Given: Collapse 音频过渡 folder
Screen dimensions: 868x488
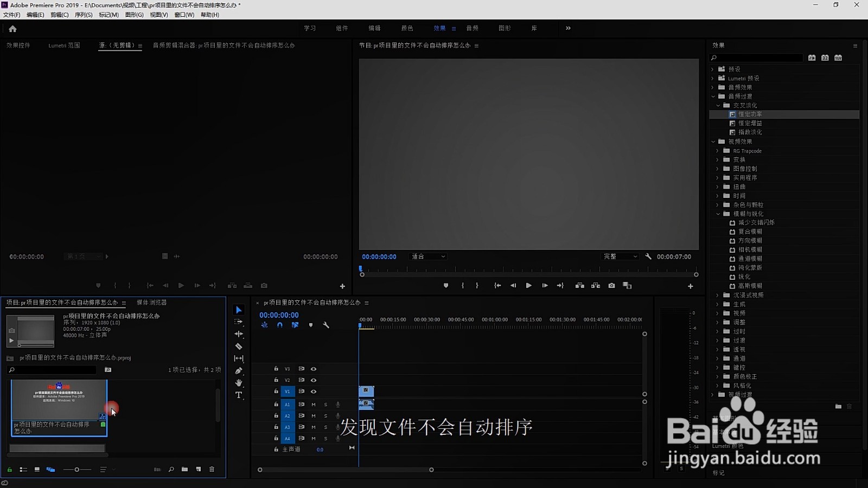Looking at the screenshot, I should [x=713, y=97].
